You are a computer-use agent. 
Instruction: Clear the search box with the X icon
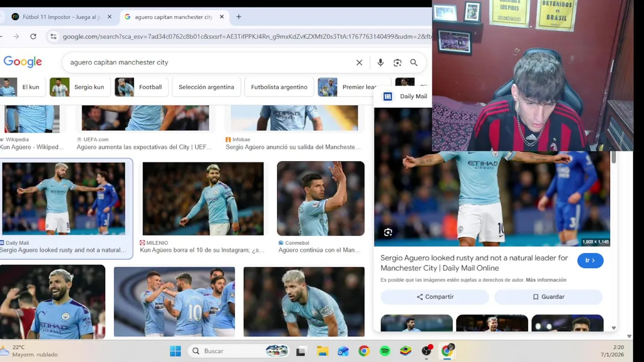coord(359,62)
